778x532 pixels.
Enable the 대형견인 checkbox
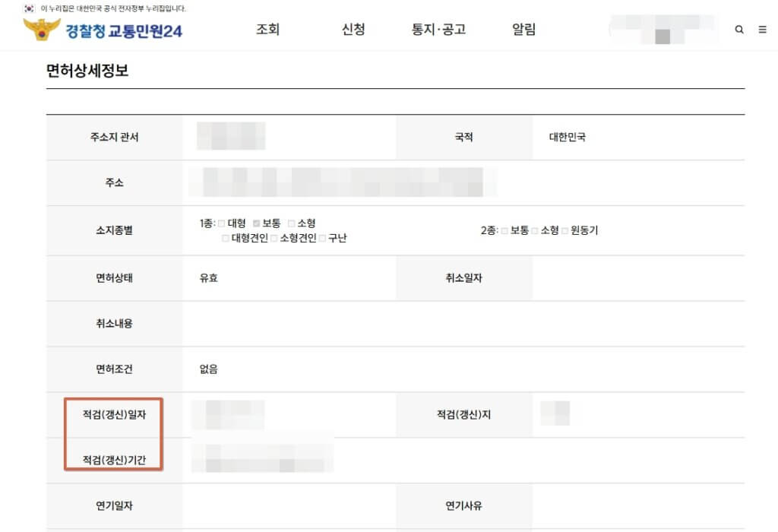point(226,237)
